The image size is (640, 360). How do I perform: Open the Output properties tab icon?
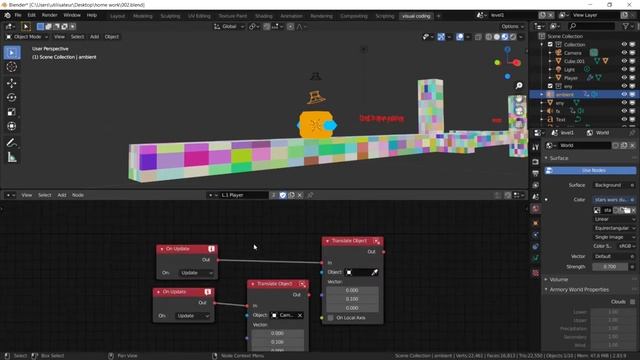point(536,173)
